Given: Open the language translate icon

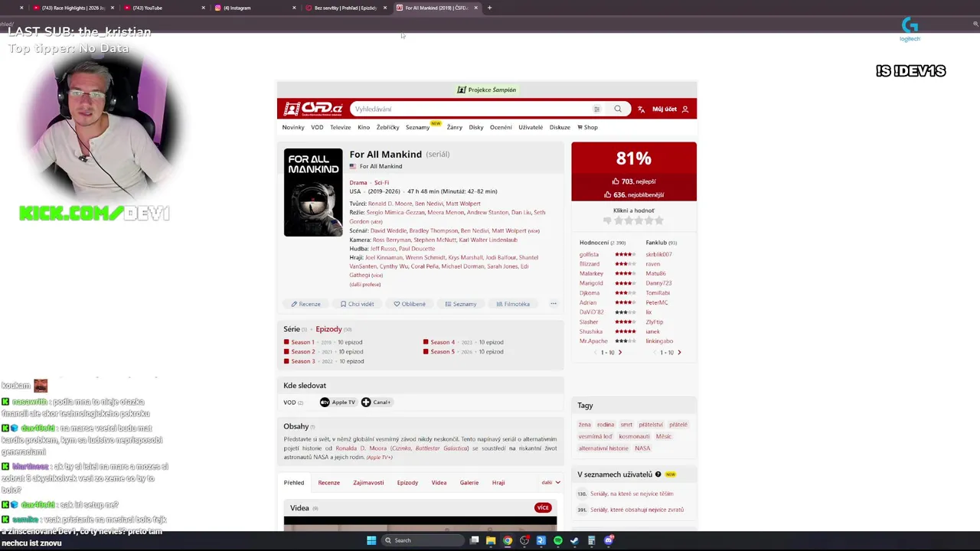Looking at the screenshot, I should point(641,109).
